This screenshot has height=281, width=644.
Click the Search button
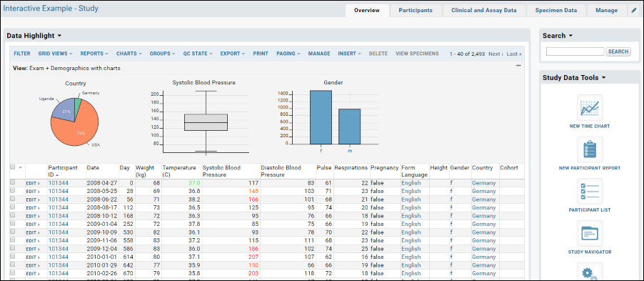click(618, 51)
